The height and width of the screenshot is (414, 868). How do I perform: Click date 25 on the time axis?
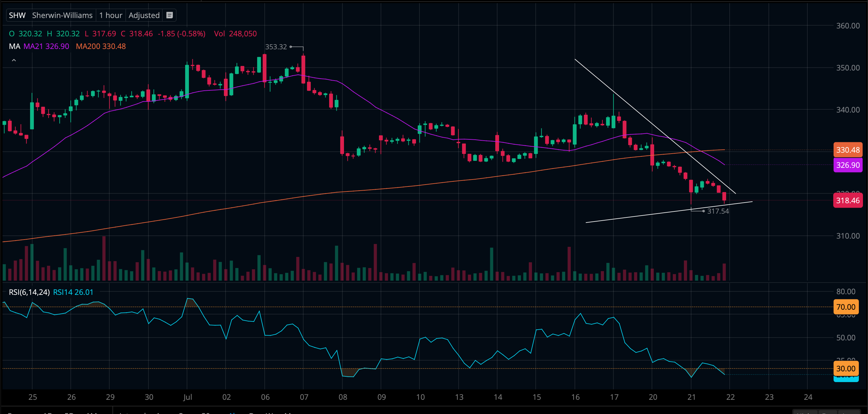tap(33, 397)
